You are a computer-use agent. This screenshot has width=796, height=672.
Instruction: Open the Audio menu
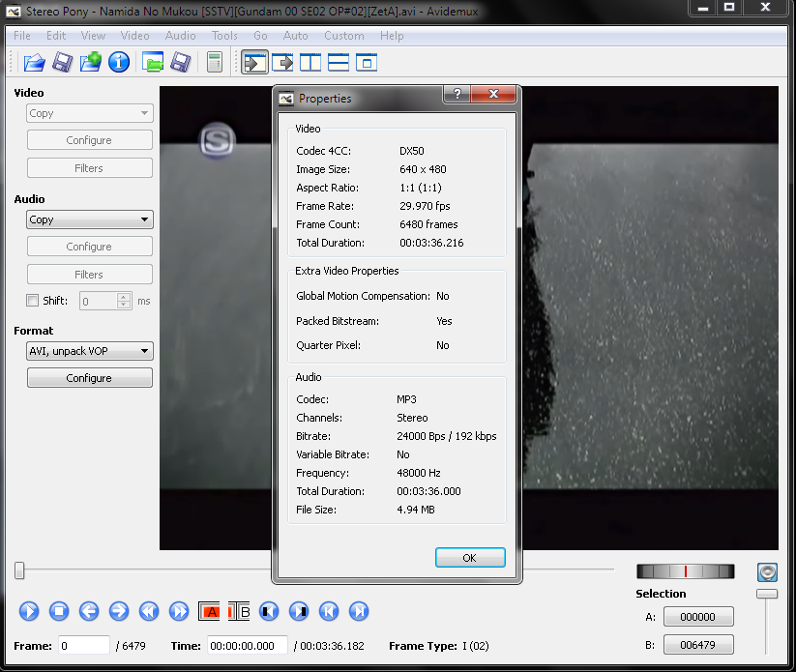click(180, 36)
